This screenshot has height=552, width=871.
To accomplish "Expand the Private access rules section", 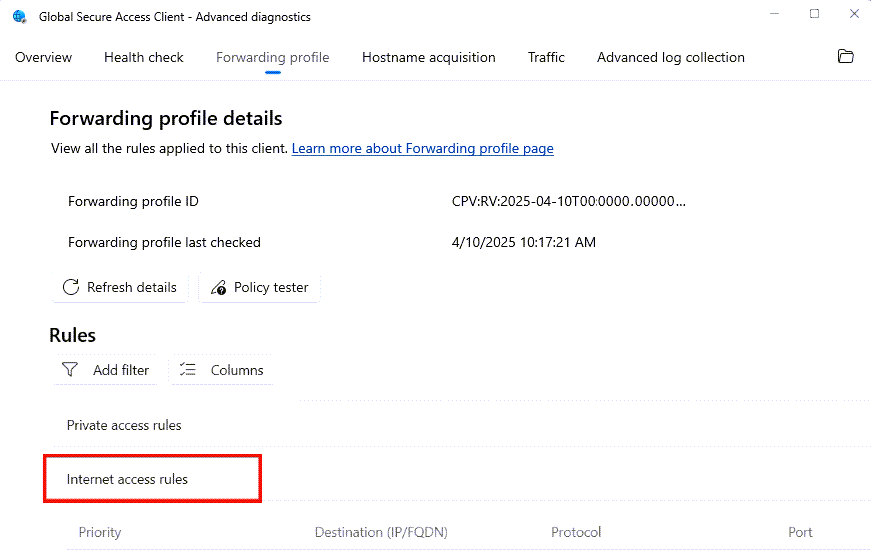I will 124,425.
